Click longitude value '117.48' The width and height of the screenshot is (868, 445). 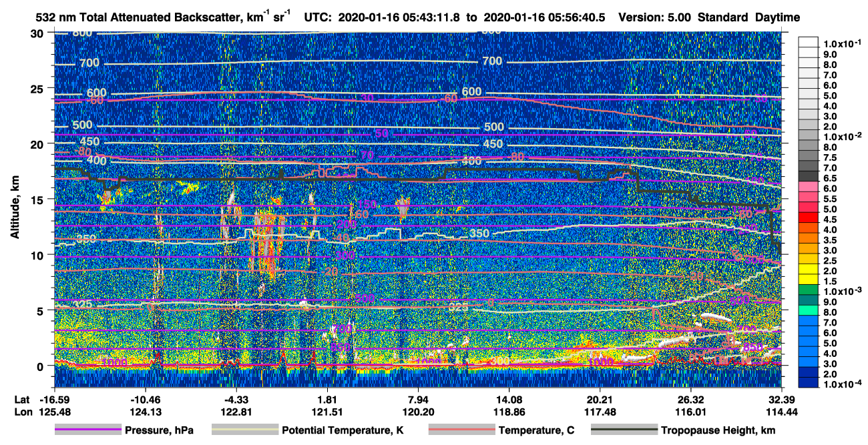tap(600, 412)
